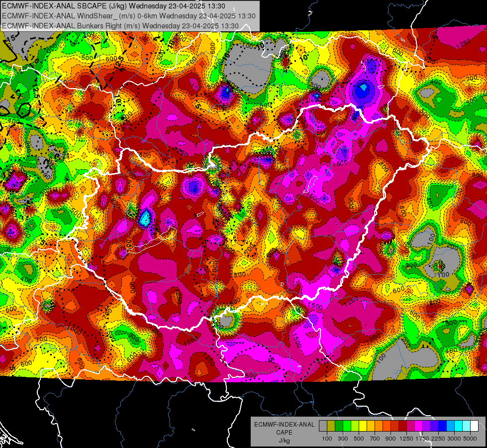Click the purple legend swatch after 1750
The width and height of the screenshot is (487, 448).
click(x=426, y=426)
